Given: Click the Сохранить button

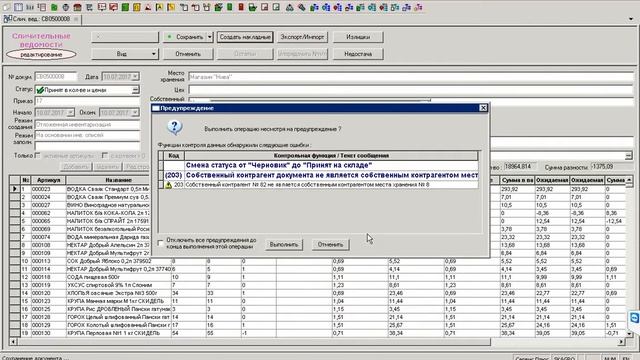Looking at the screenshot, I should tap(184, 37).
